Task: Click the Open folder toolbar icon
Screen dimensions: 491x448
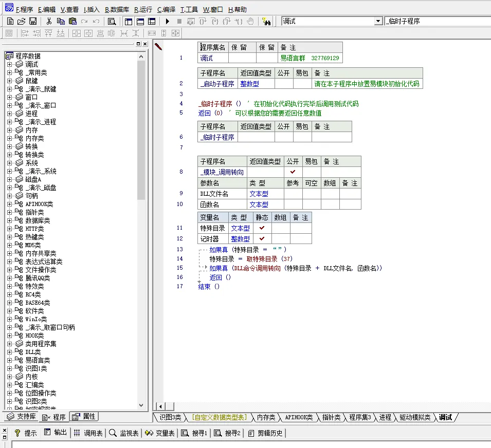Action: pos(21,21)
